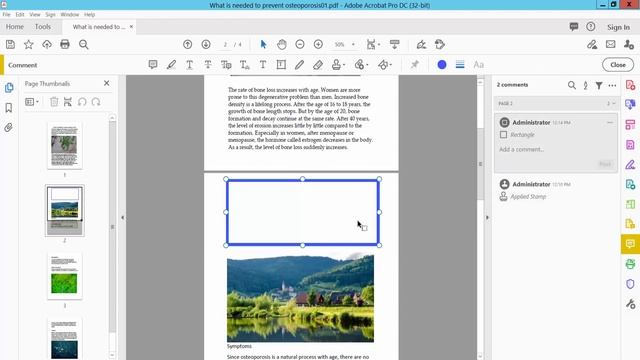Click the Save file icon
The height and width of the screenshot is (360, 640).
[x=10, y=44]
